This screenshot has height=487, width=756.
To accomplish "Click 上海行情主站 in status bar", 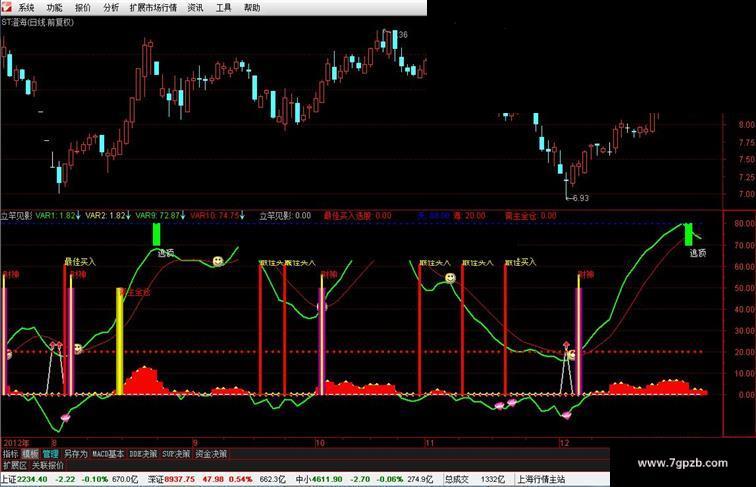I will tap(541, 479).
